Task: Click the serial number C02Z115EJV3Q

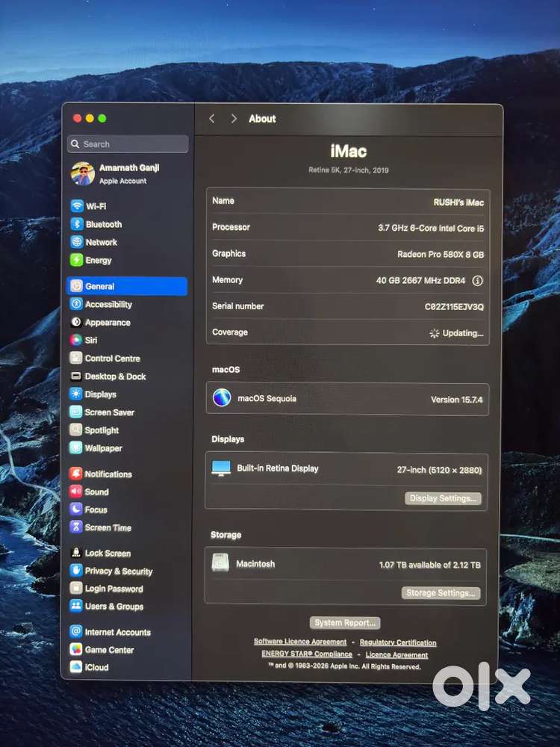Action: tap(454, 307)
